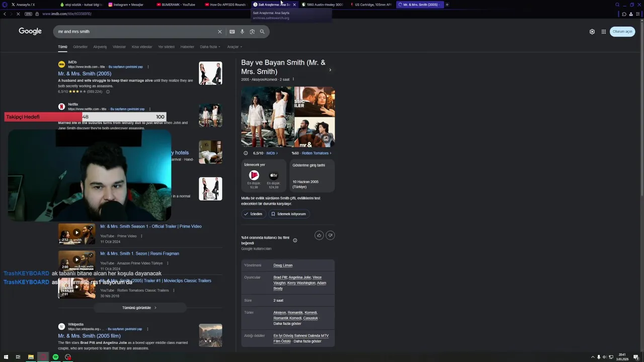
Task: Mark film as watched with İzledim
Action: tap(253, 214)
